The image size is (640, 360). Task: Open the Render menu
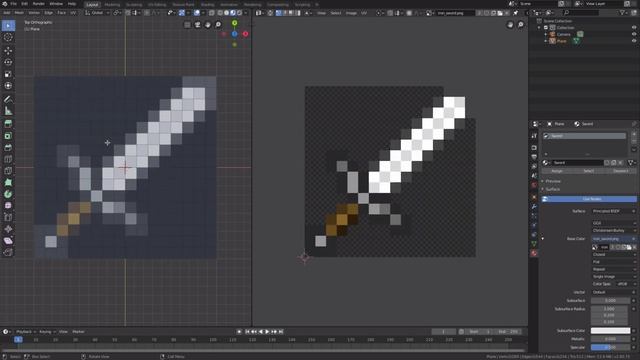(x=39, y=4)
